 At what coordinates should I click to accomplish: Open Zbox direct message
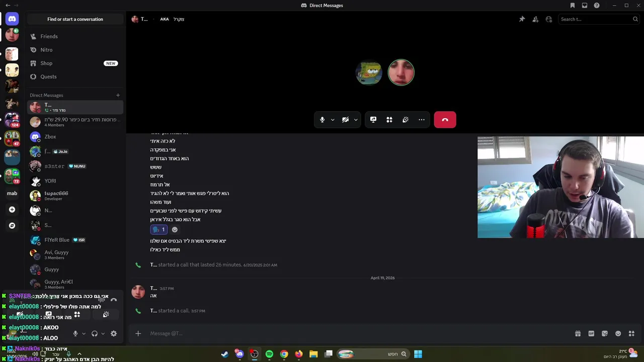pyautogui.click(x=75, y=137)
